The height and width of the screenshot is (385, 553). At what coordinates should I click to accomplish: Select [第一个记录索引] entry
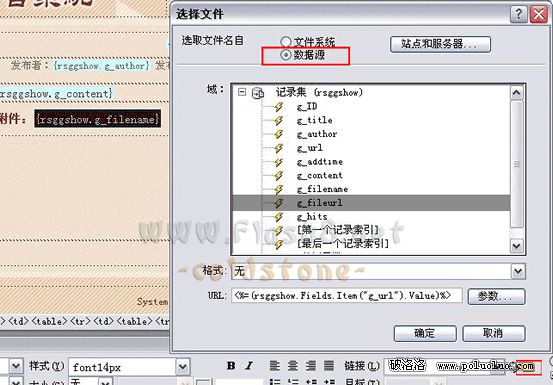338,230
